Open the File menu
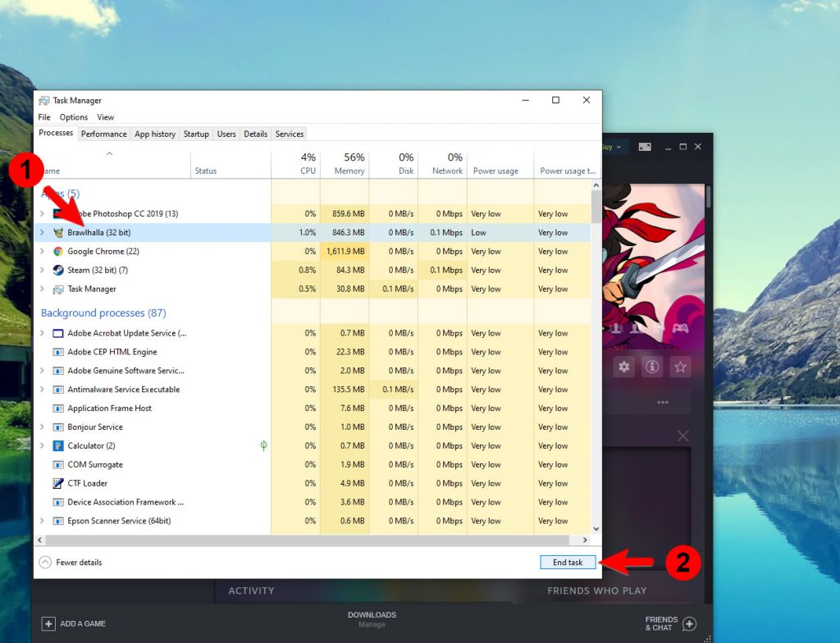 [44, 117]
